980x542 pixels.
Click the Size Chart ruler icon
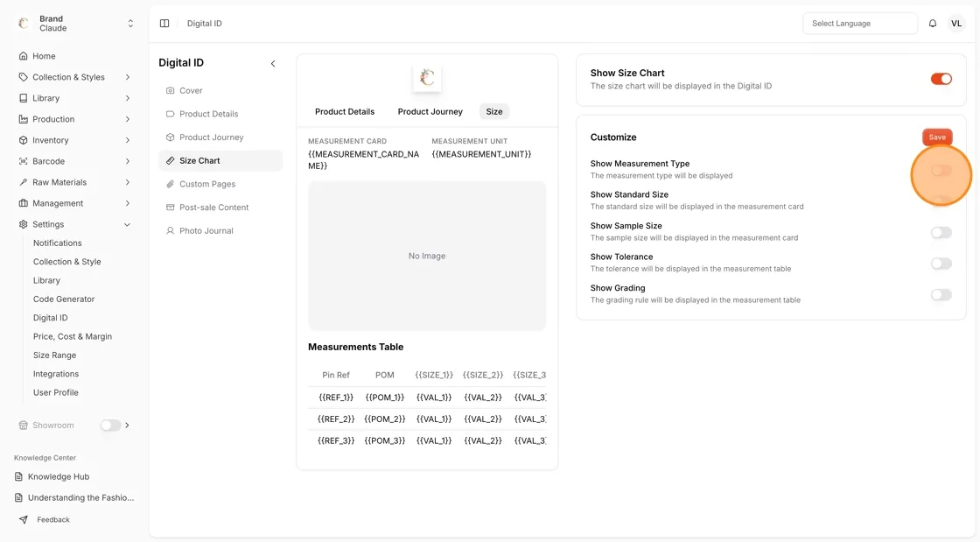tap(170, 160)
